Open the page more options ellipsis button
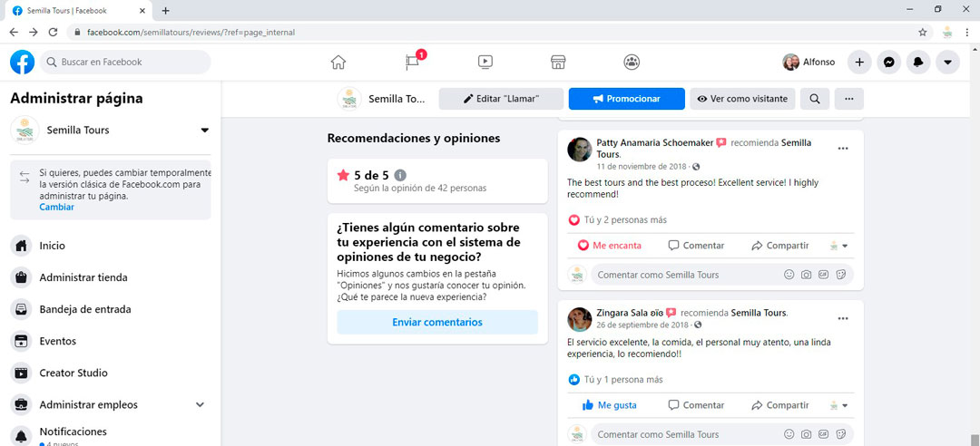Screen dimensions: 980x446 pyautogui.click(x=848, y=99)
